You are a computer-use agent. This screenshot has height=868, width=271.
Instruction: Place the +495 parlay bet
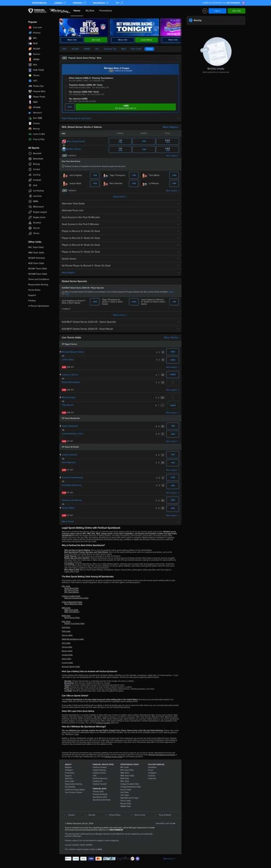pyautogui.click(x=126, y=107)
